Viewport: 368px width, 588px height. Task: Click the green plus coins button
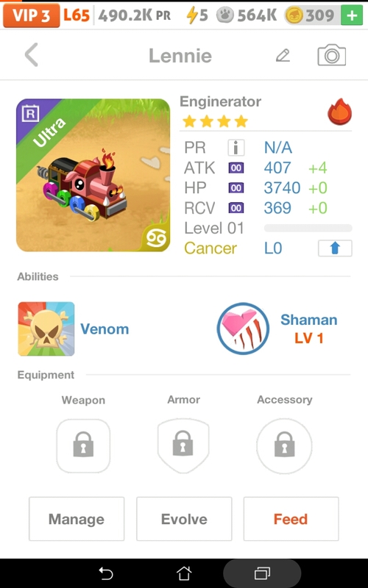[352, 15]
